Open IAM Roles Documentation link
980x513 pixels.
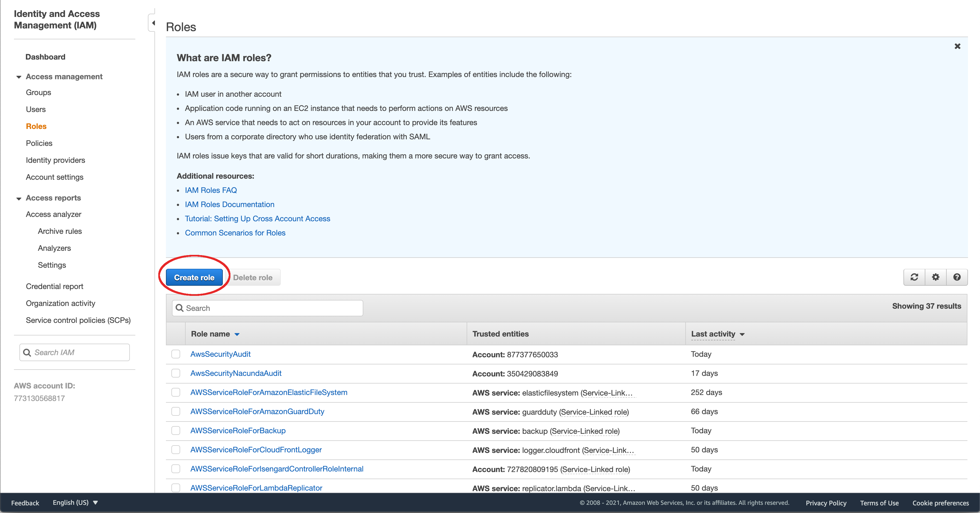click(x=229, y=205)
